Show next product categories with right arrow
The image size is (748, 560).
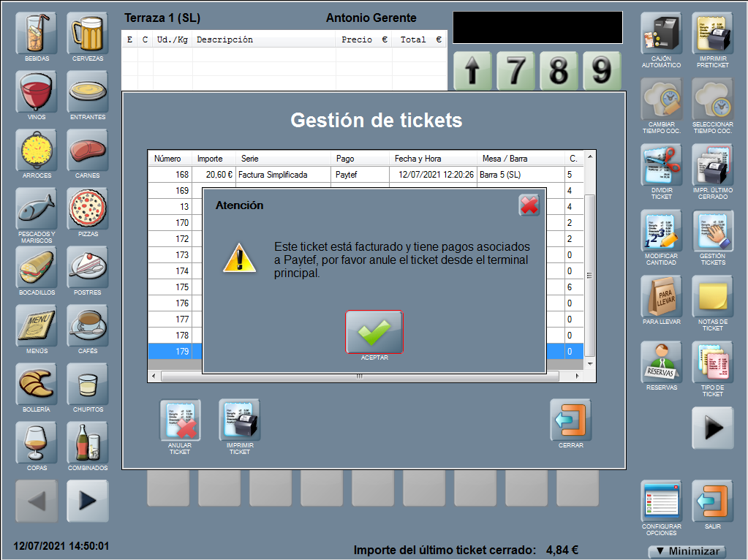[88, 501]
